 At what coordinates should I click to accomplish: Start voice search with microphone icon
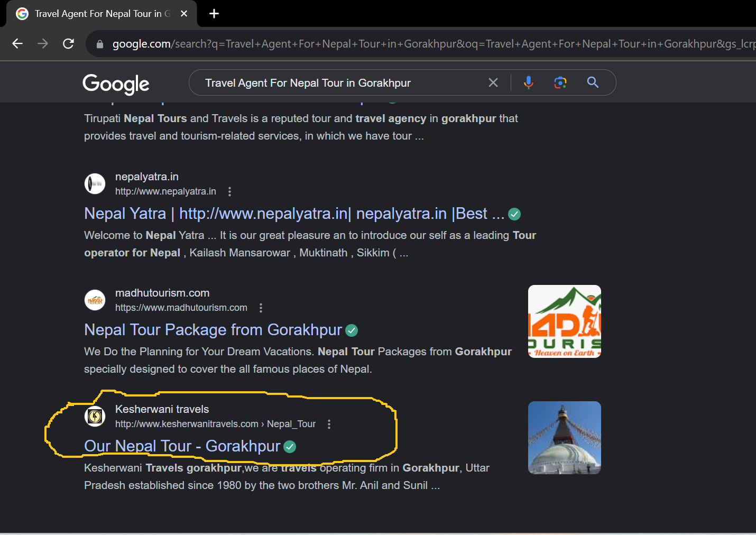(x=528, y=82)
